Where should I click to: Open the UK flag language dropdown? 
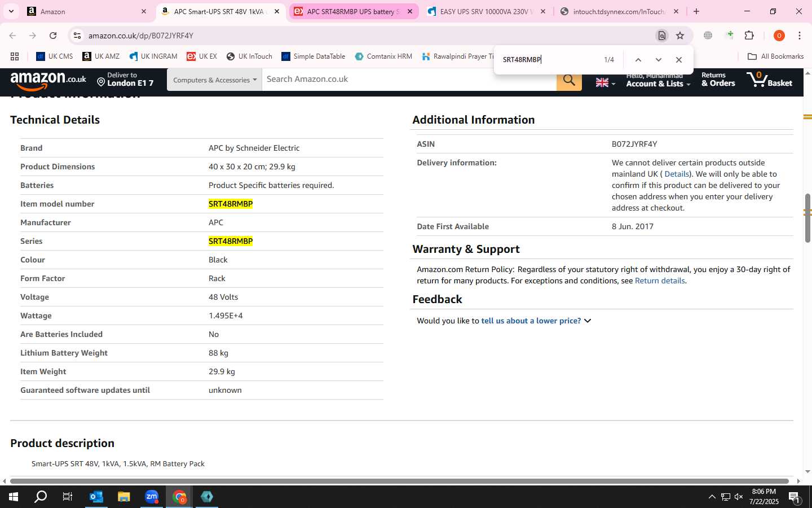(x=605, y=83)
